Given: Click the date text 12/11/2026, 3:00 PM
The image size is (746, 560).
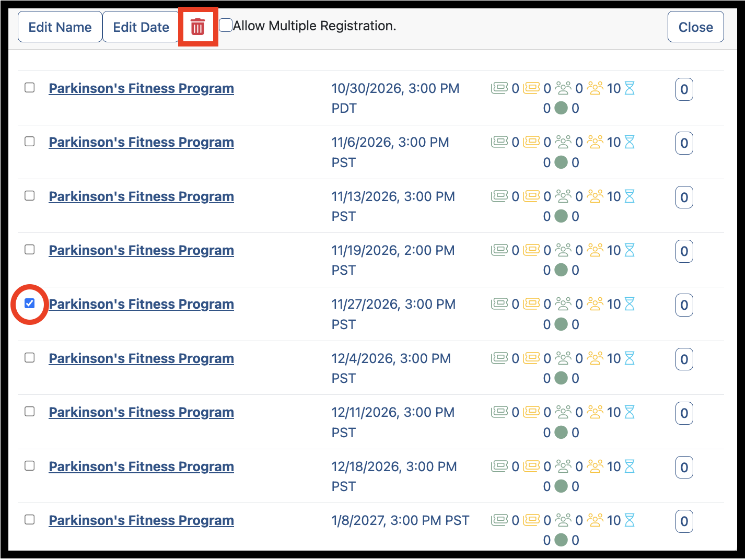Looking at the screenshot, I should [x=393, y=412].
